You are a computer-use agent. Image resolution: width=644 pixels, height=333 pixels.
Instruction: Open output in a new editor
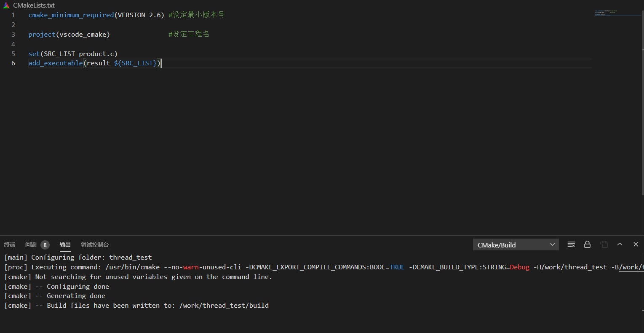(604, 244)
